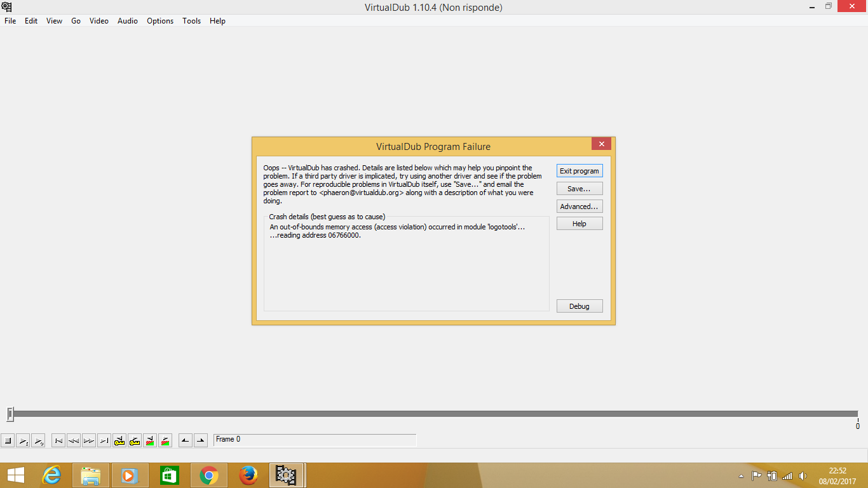The image size is (868, 488).
Task: Open File Explorer from the taskbar
Action: tap(91, 475)
